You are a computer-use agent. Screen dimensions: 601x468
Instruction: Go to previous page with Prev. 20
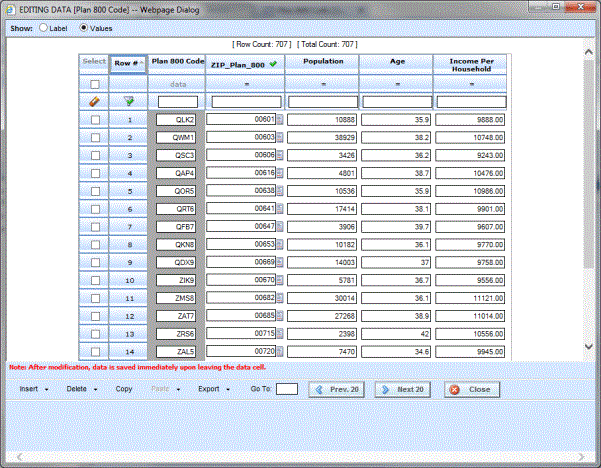(x=337, y=389)
